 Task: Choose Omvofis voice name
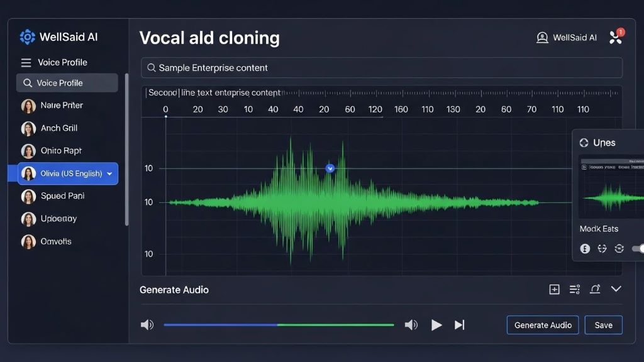[56, 241]
